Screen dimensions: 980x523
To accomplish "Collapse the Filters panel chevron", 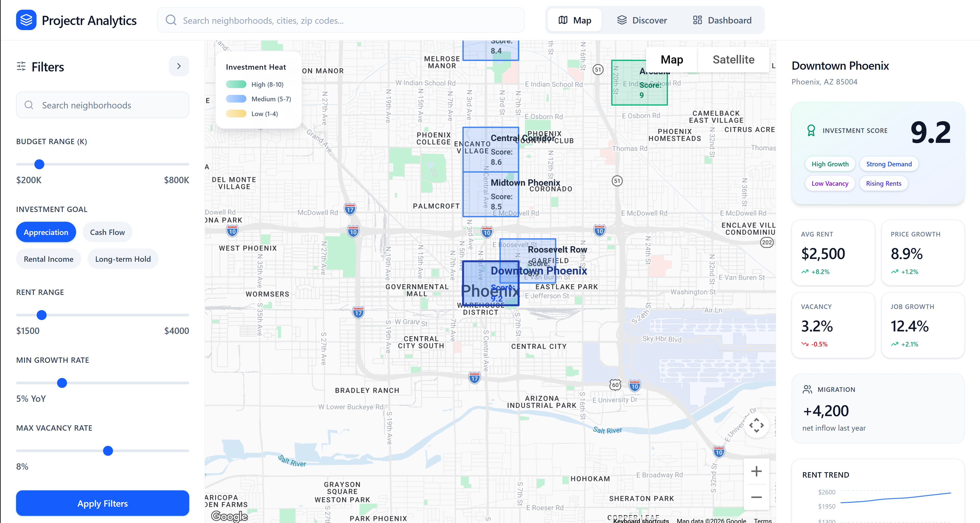I will [179, 66].
